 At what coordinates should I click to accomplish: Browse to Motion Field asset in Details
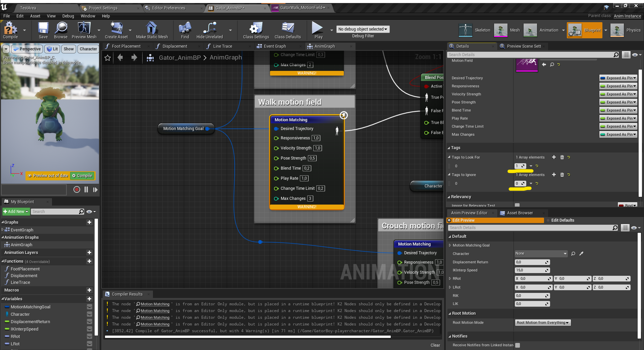[552, 64]
